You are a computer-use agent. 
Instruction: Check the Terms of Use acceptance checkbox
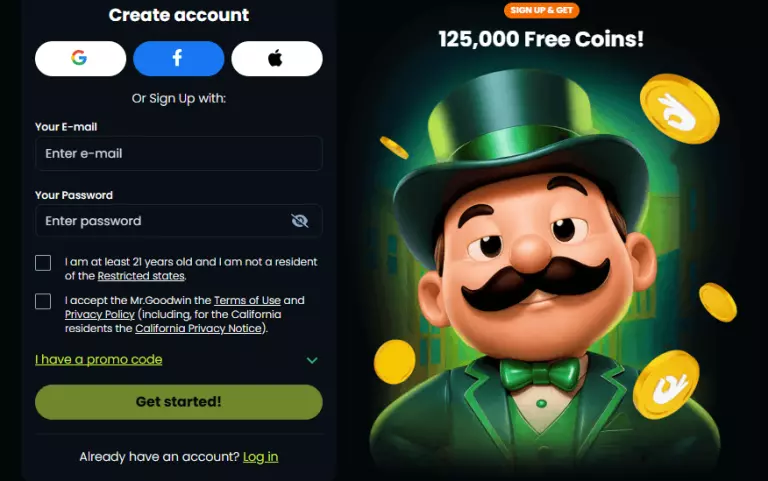(x=43, y=301)
